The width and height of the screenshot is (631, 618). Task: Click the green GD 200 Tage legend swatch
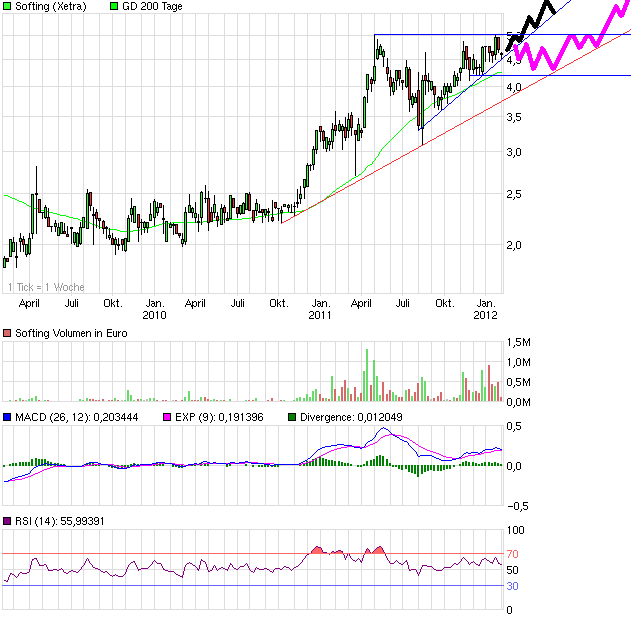[x=114, y=6]
